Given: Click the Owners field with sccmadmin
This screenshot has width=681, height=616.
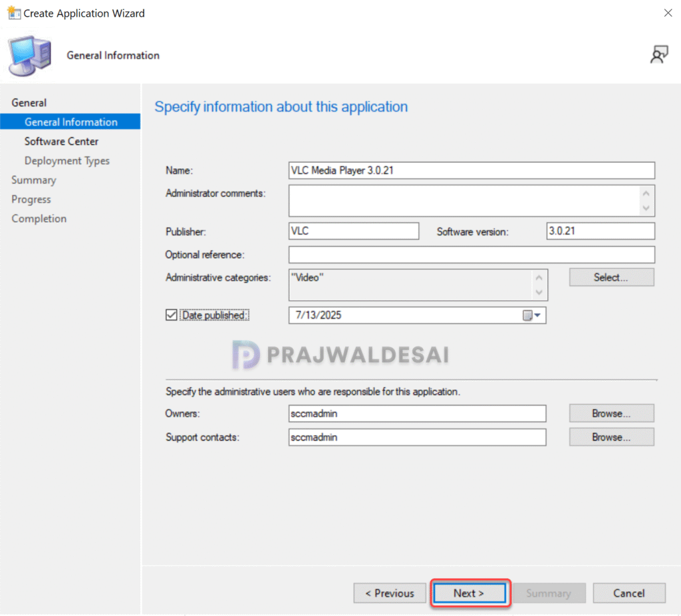Looking at the screenshot, I should [x=418, y=414].
